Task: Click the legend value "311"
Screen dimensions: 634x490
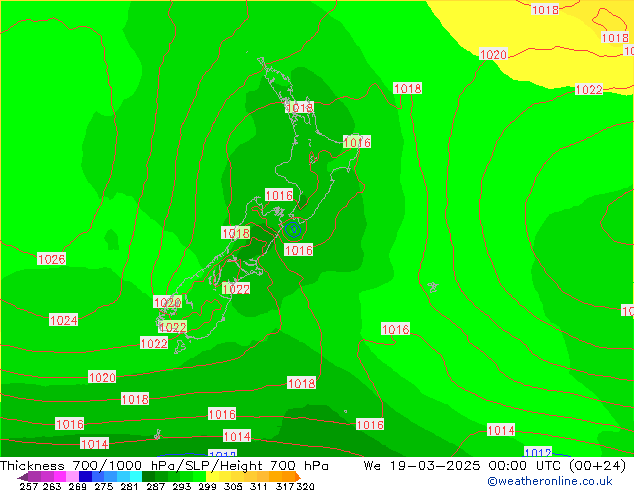Action: click(x=258, y=486)
